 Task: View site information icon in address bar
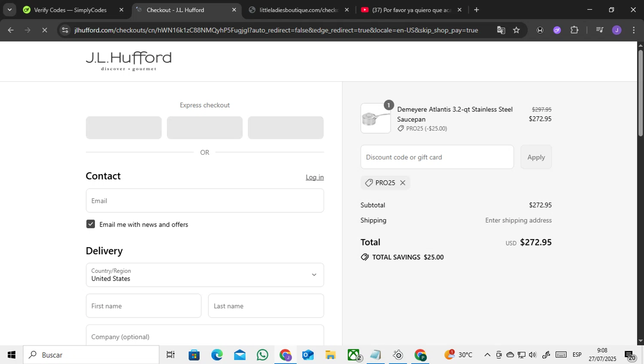pos(65,30)
